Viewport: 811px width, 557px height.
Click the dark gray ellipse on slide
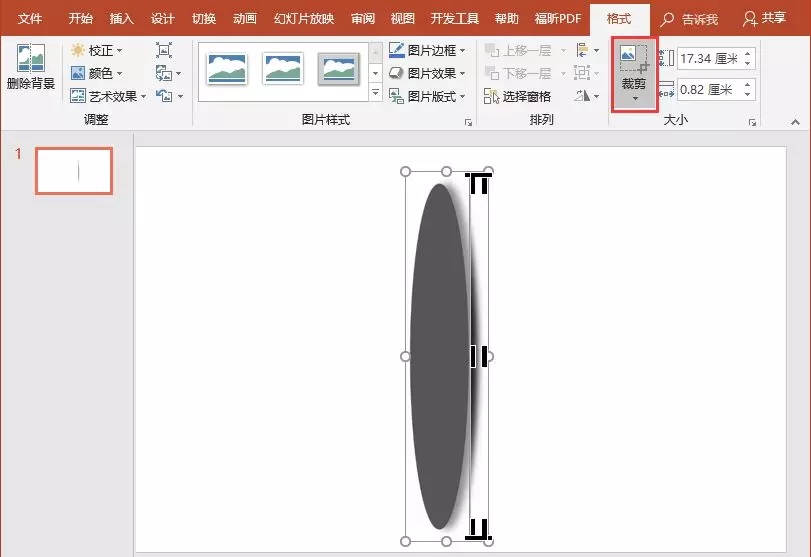click(440, 356)
